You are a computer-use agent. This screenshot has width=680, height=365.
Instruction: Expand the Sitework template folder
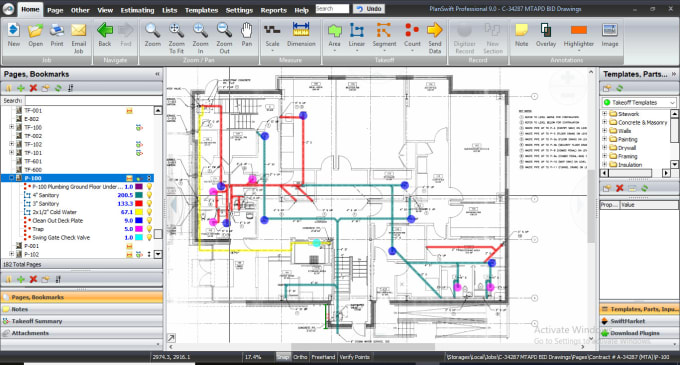tap(604, 114)
